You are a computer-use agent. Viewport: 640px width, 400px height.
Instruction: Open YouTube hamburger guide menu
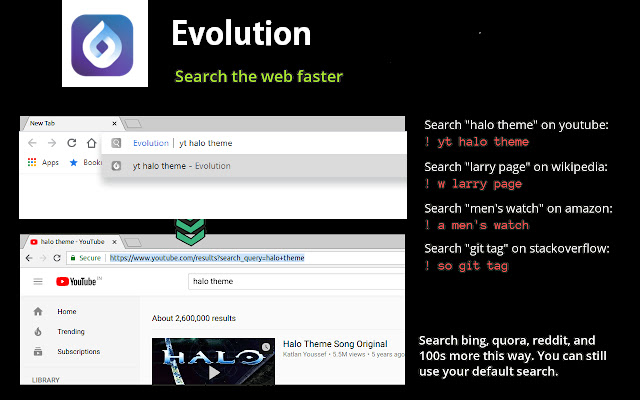pyautogui.click(x=38, y=281)
